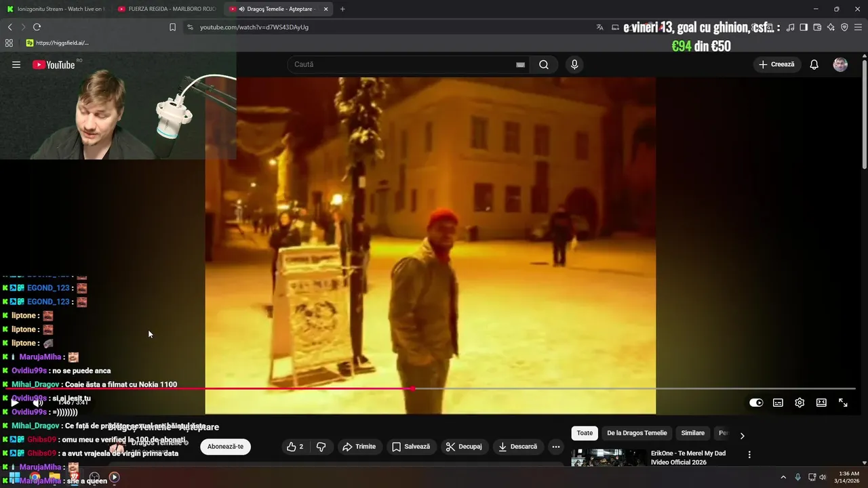Go back in browser history
This screenshot has height=488, width=868.
point(9,27)
